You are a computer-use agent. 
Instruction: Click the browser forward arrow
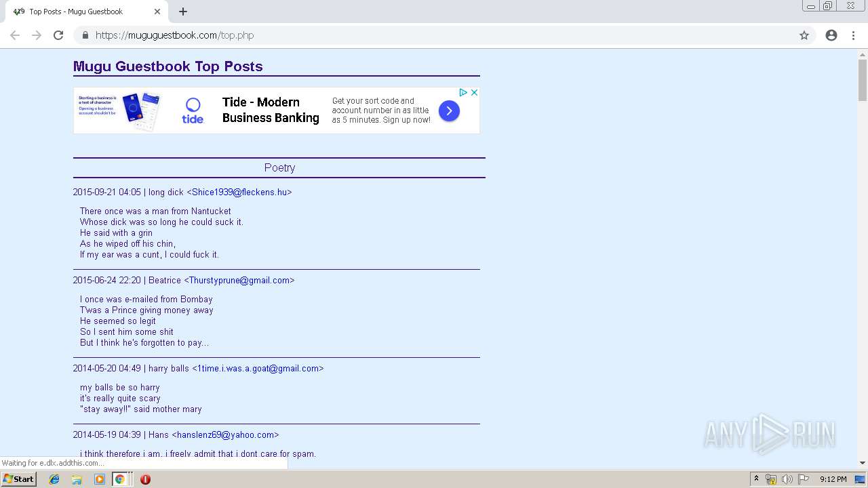click(x=37, y=35)
